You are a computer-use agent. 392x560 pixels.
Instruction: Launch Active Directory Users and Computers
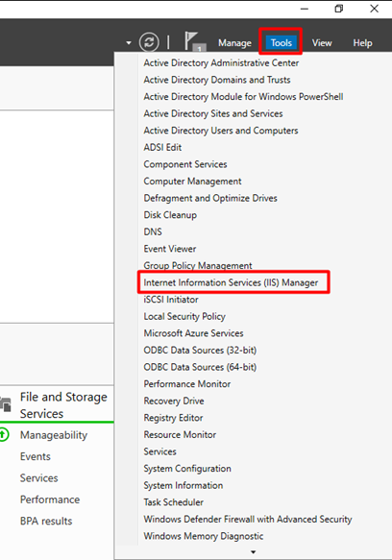220,131
